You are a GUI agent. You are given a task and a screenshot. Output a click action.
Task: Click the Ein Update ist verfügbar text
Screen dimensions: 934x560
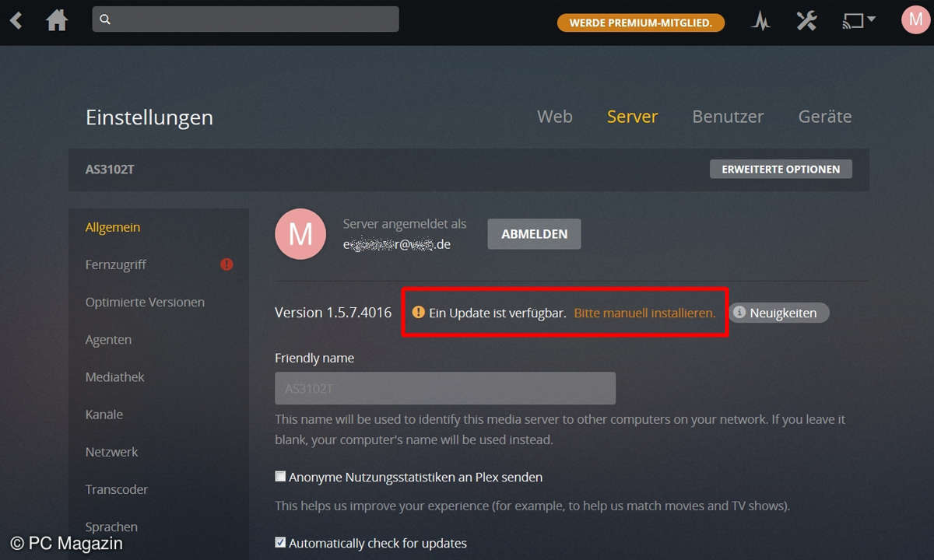[x=497, y=313]
